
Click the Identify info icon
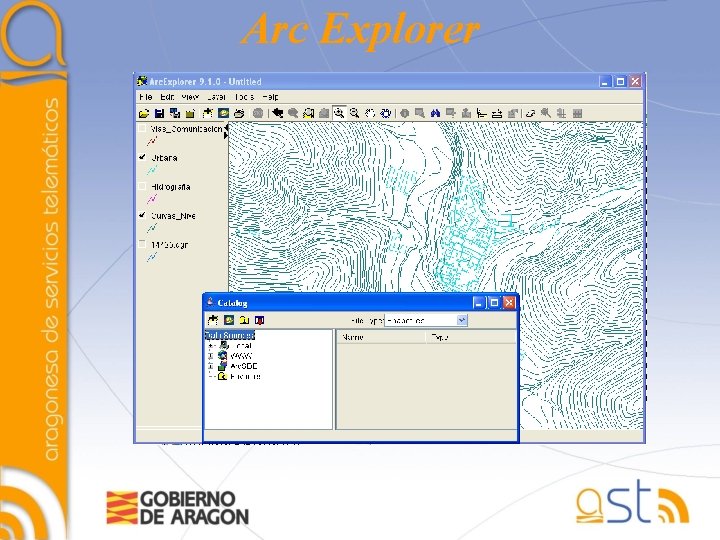tap(404, 113)
